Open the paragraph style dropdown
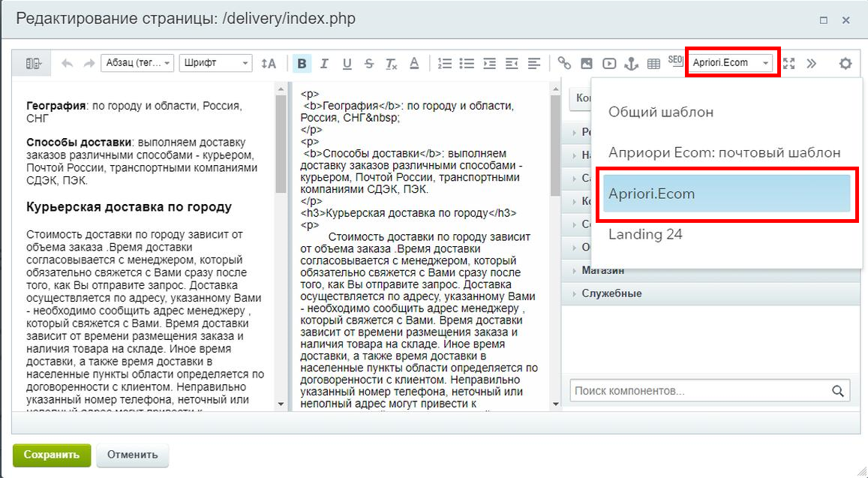 point(137,63)
